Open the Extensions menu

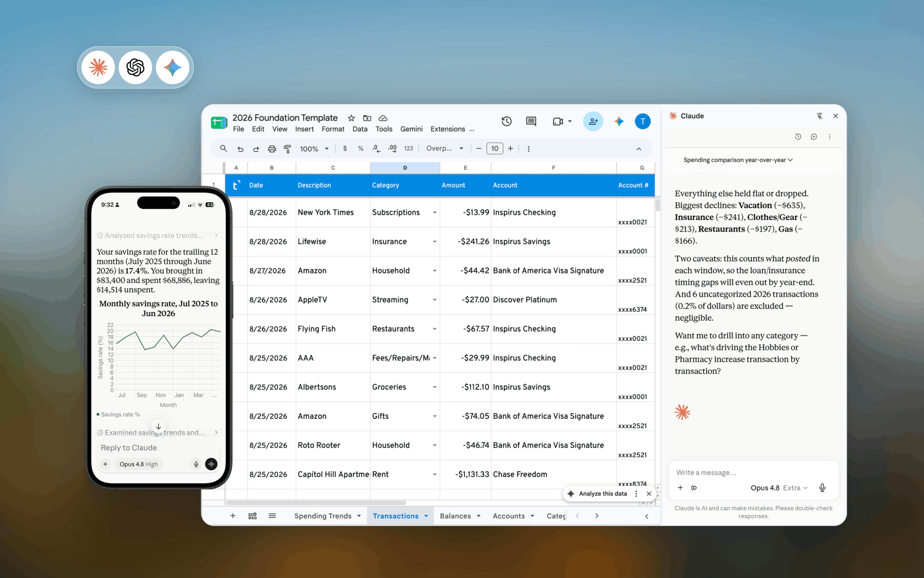coord(448,129)
